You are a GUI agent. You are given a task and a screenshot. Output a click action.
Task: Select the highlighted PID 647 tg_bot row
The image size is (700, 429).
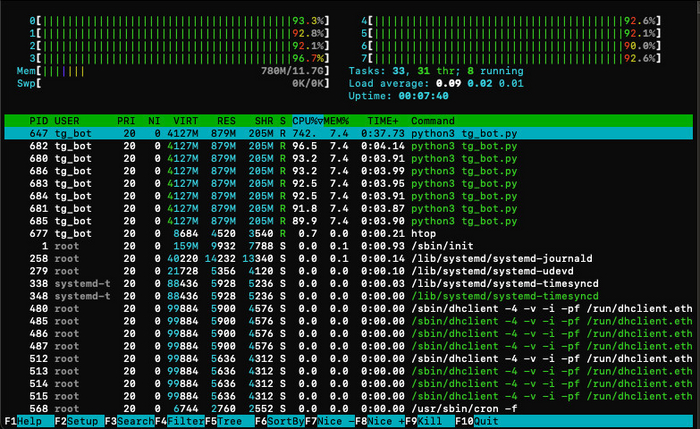(349, 133)
